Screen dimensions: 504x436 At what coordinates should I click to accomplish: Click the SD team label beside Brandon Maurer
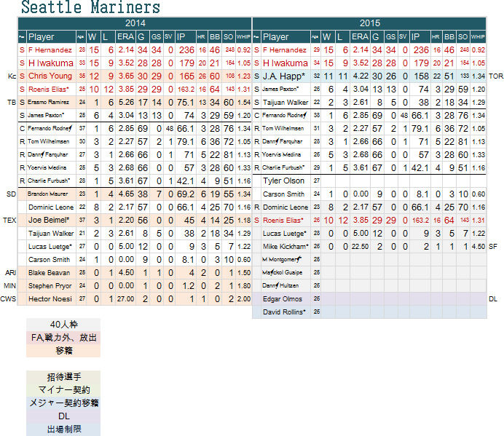(11, 194)
